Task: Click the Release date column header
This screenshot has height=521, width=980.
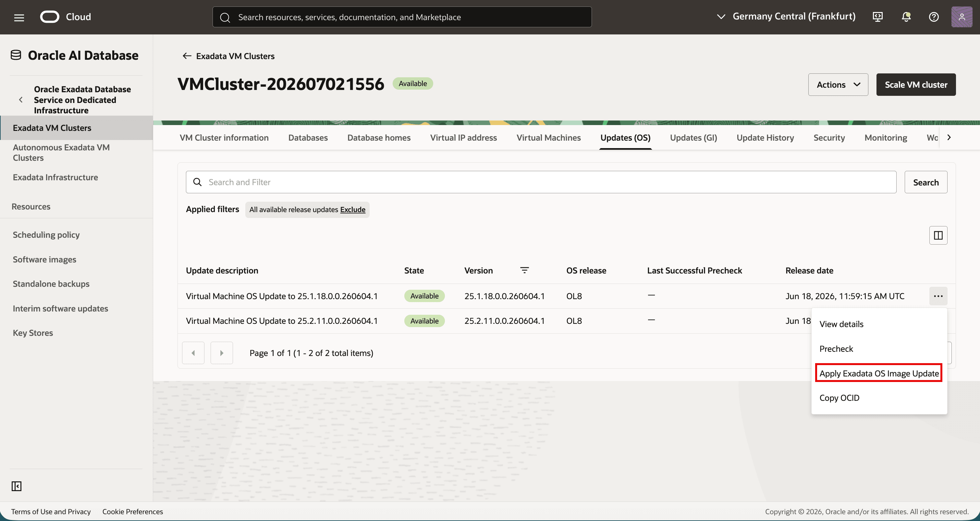Action: tap(809, 270)
